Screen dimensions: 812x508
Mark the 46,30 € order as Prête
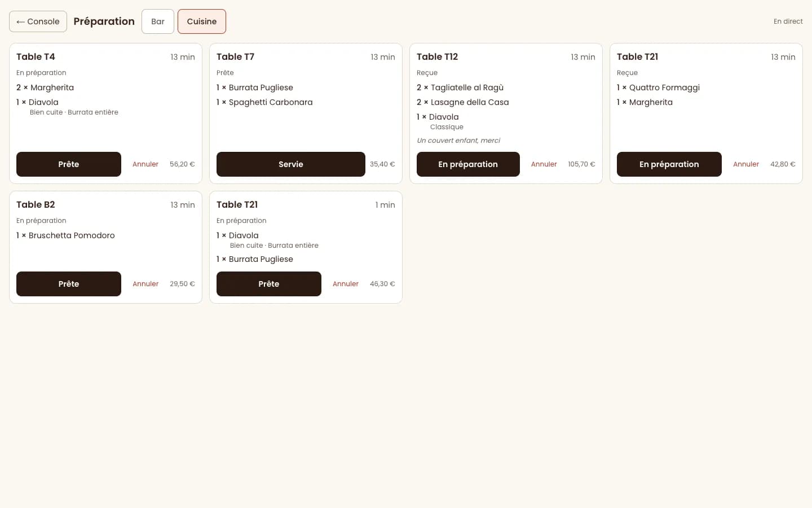269,284
